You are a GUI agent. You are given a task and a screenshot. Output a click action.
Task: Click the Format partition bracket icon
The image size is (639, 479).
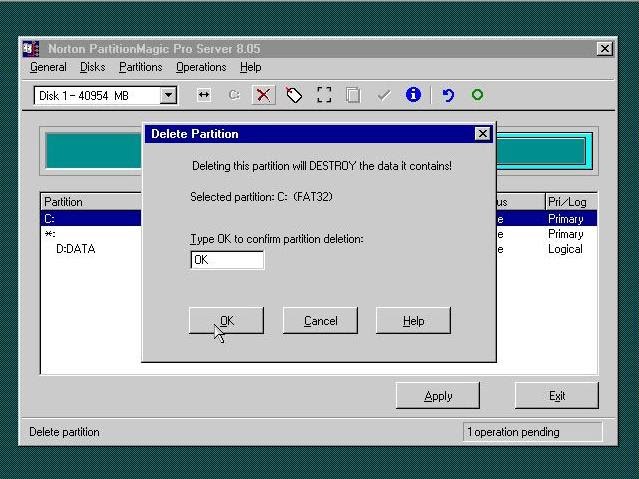(x=324, y=95)
